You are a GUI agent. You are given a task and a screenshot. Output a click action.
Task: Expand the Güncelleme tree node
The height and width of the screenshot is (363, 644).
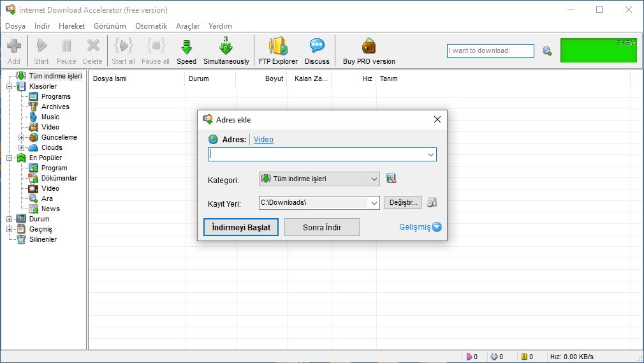[x=21, y=137]
